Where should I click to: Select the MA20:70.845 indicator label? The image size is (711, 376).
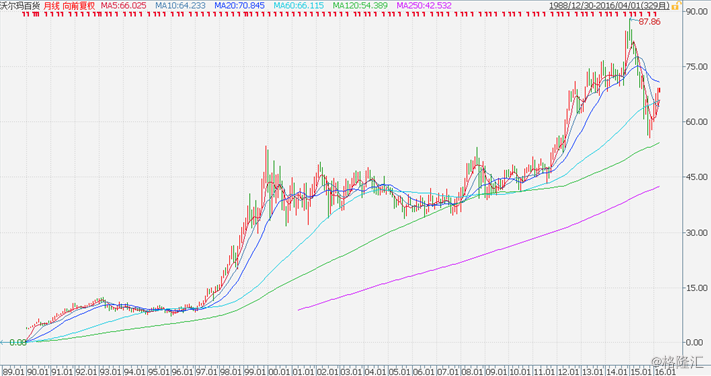(x=239, y=6)
